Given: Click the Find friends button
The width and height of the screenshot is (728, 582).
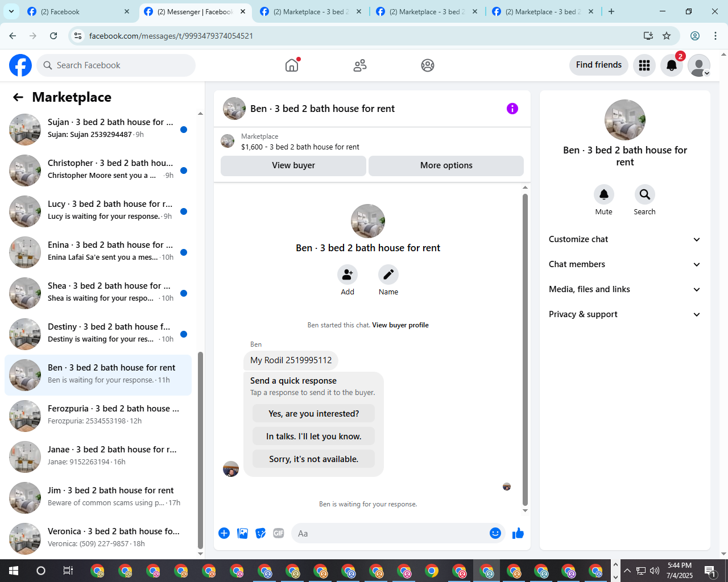Looking at the screenshot, I should point(599,65).
